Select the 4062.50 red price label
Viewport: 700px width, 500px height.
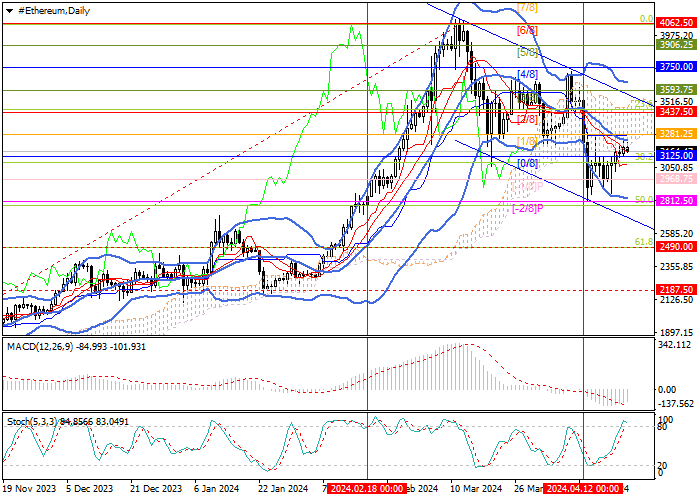pos(676,22)
